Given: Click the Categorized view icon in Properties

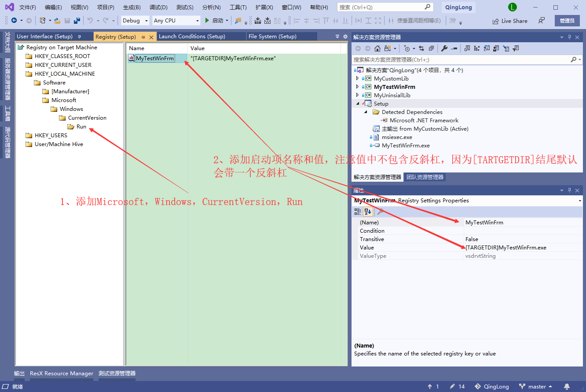Looking at the screenshot, I should [x=358, y=212].
